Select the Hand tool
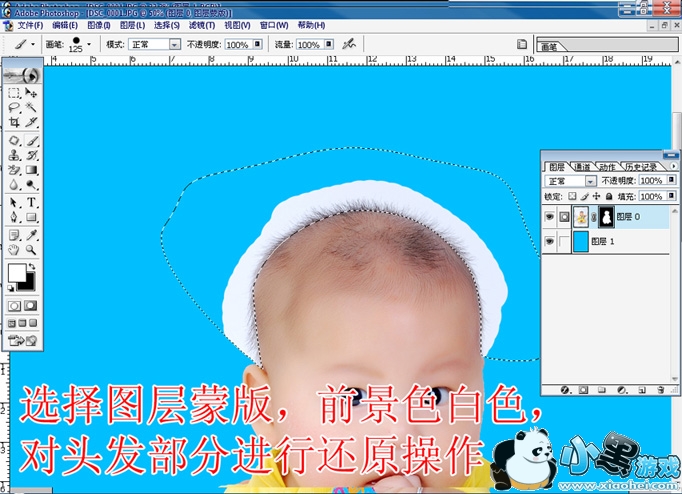Viewport: 682px width, 494px height. pyautogui.click(x=15, y=249)
